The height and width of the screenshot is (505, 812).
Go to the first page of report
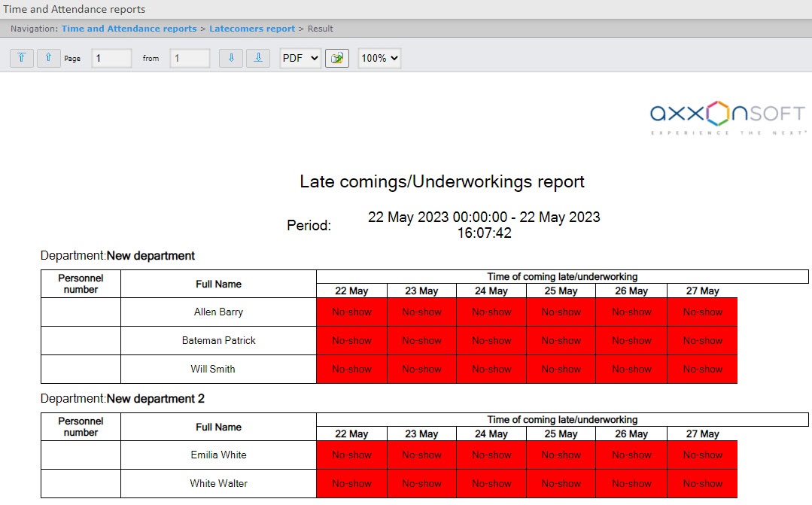tap(22, 58)
